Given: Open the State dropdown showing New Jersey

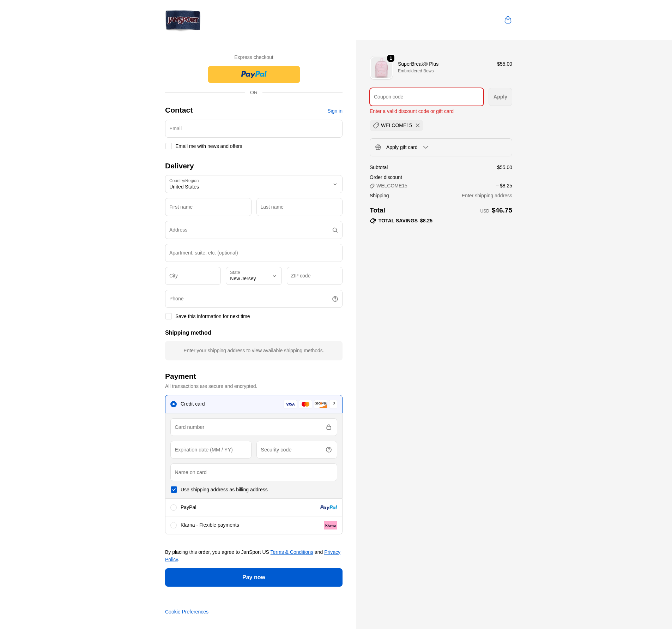Looking at the screenshot, I should coord(254,276).
